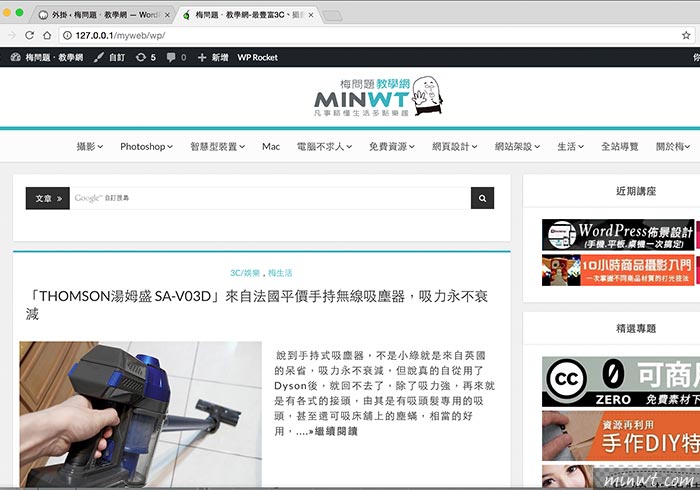700x490 pixels.
Task: Expand the 網頁設計 menu
Action: point(455,146)
